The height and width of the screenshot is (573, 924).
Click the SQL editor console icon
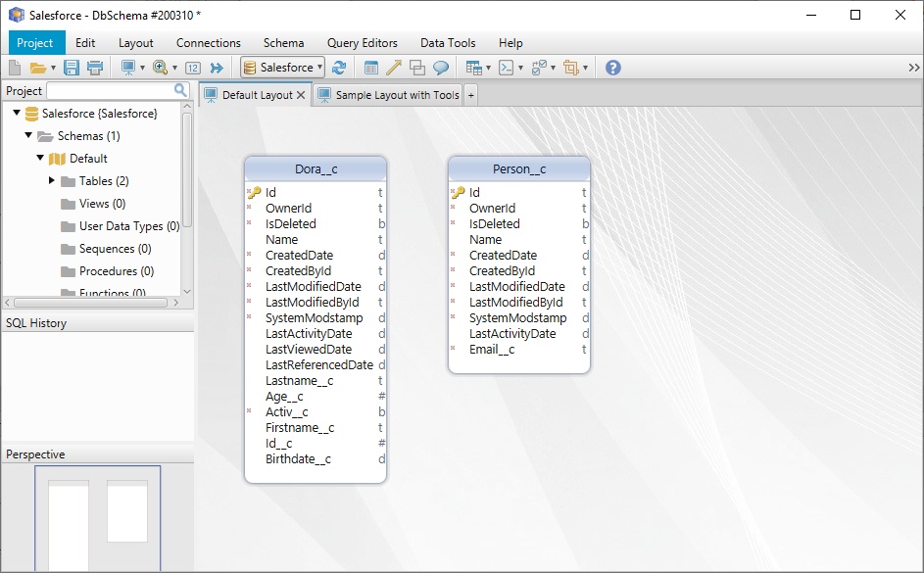pyautogui.click(x=507, y=68)
